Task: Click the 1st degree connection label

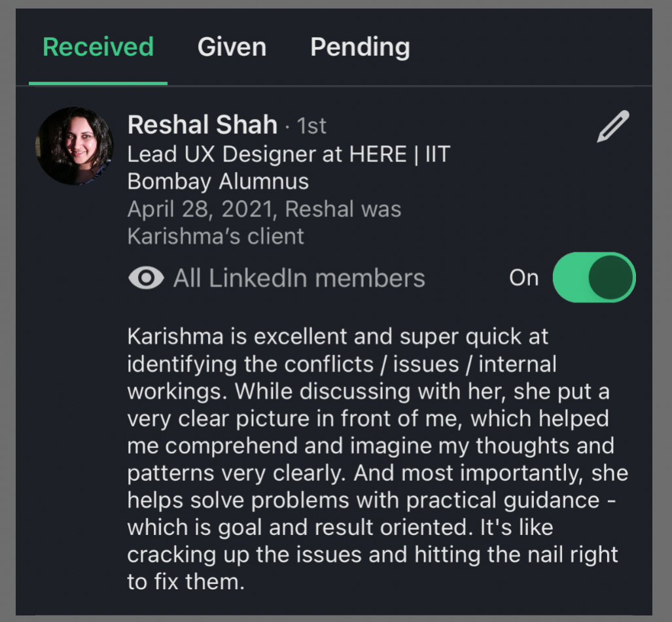Action: (x=311, y=126)
